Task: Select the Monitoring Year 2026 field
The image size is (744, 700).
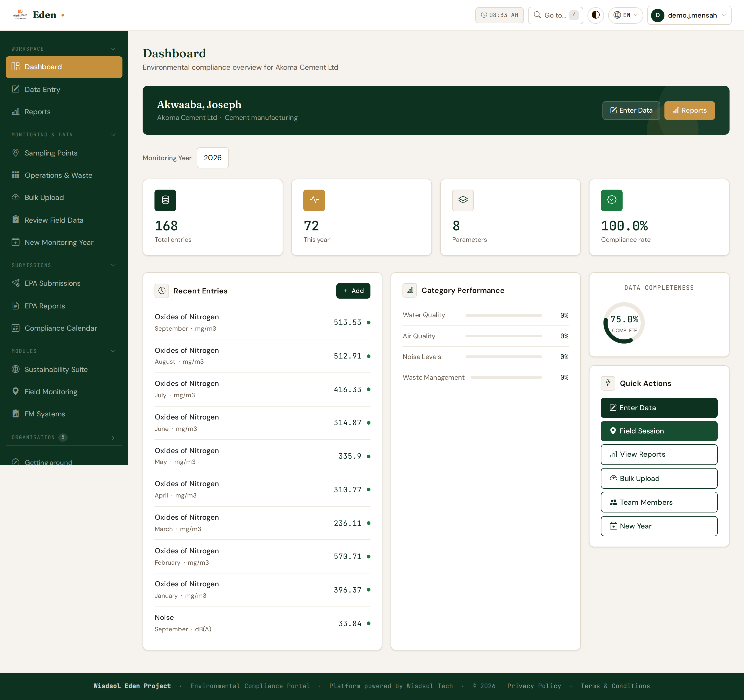Action: point(213,158)
